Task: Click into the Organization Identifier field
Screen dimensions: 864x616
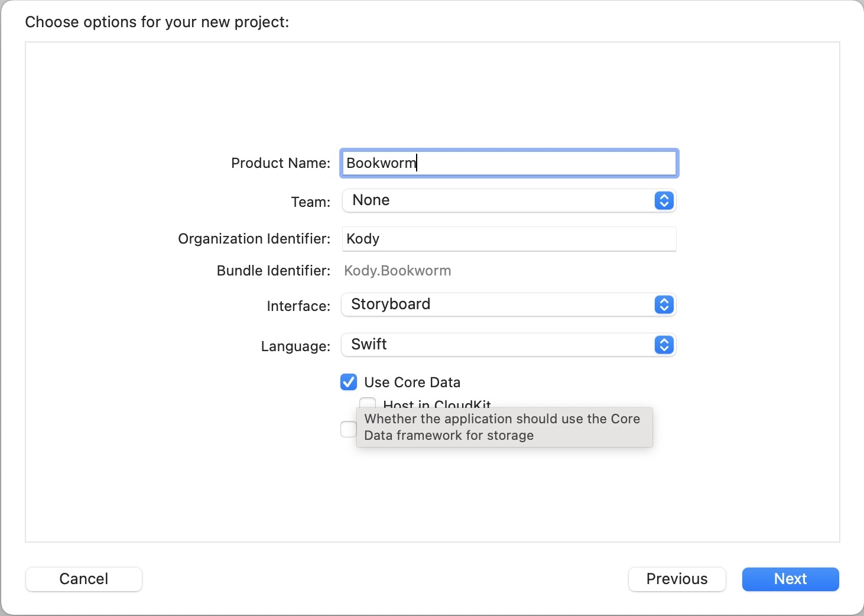Action: [x=508, y=239]
